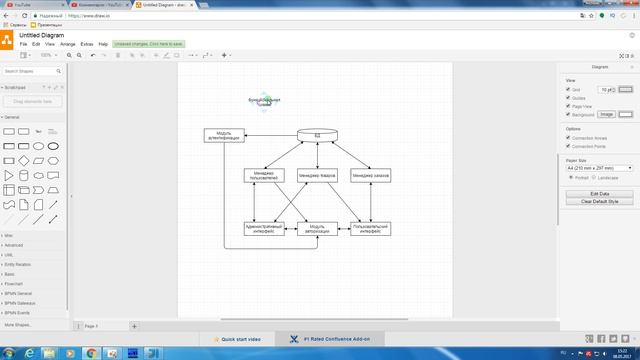Toggle the Connection Points checkbox

(x=568, y=146)
